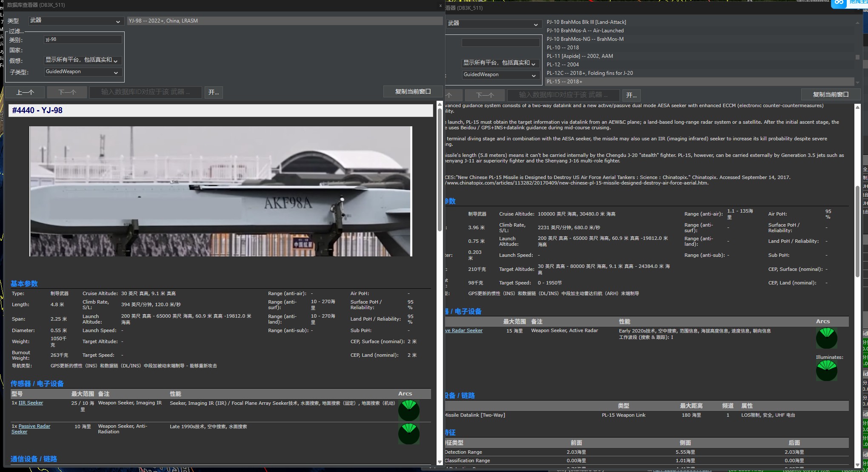Click the 类别 filter field containing yj-98
Image resolution: width=868 pixels, height=472 pixels.
coord(83,40)
